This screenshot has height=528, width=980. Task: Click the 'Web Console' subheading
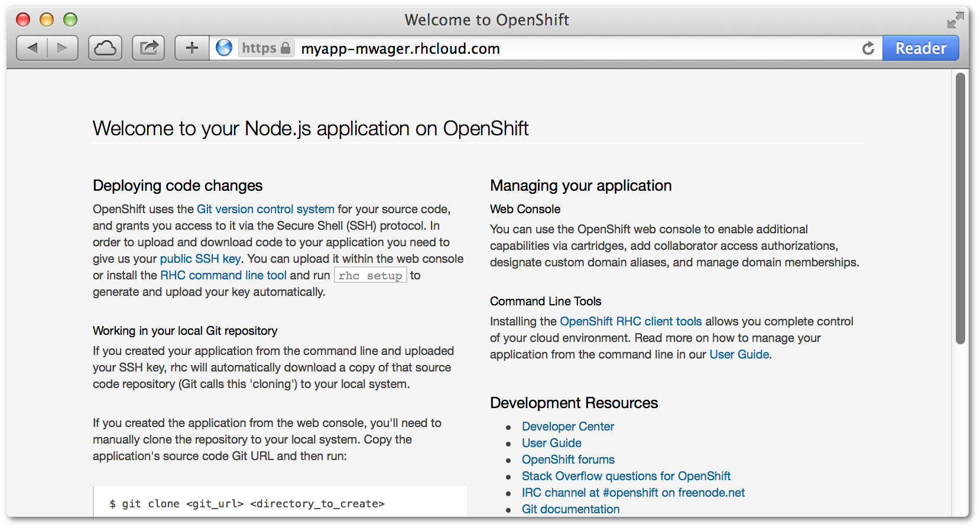pyautogui.click(x=525, y=209)
